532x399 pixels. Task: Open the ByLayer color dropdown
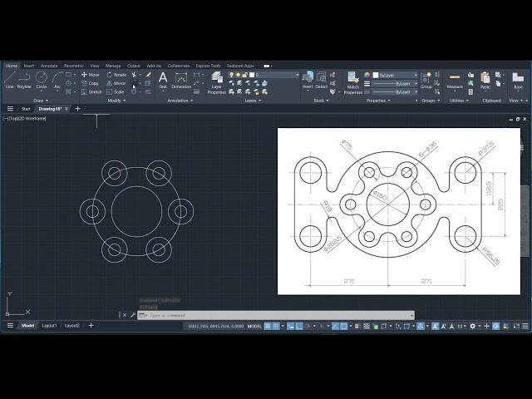(416, 75)
